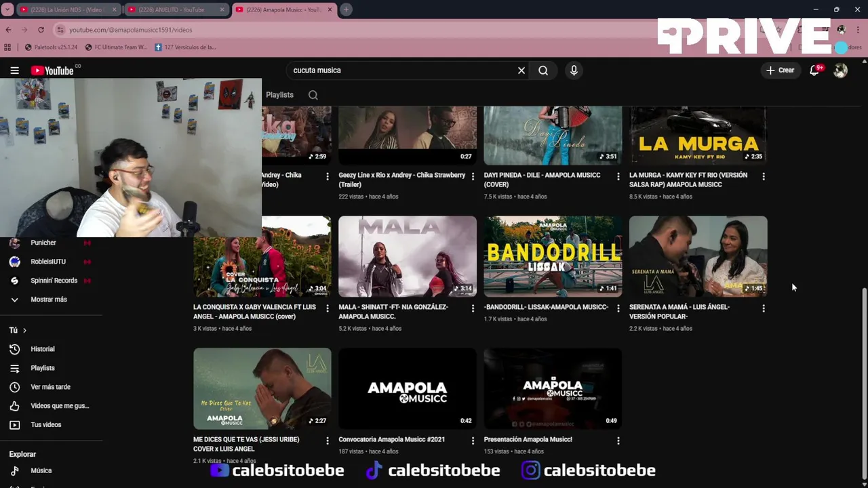Viewport: 868px width, 488px height.
Task: Open options for ME DICES QUE TE VAS
Action: [x=328, y=441]
